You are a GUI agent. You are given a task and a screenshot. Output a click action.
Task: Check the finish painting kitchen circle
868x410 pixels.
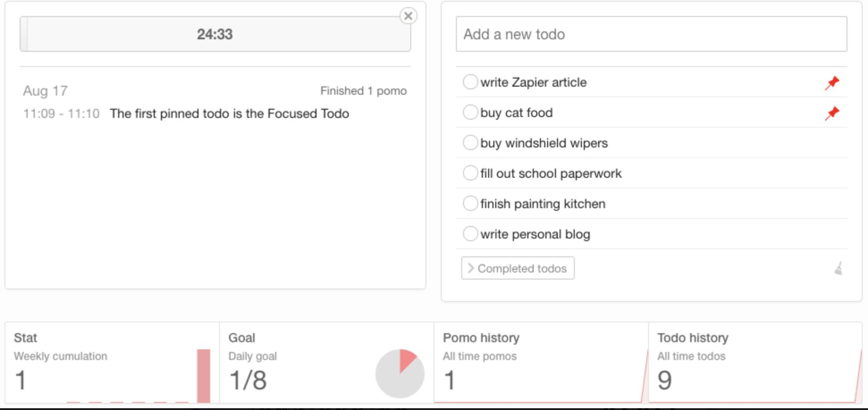click(470, 203)
